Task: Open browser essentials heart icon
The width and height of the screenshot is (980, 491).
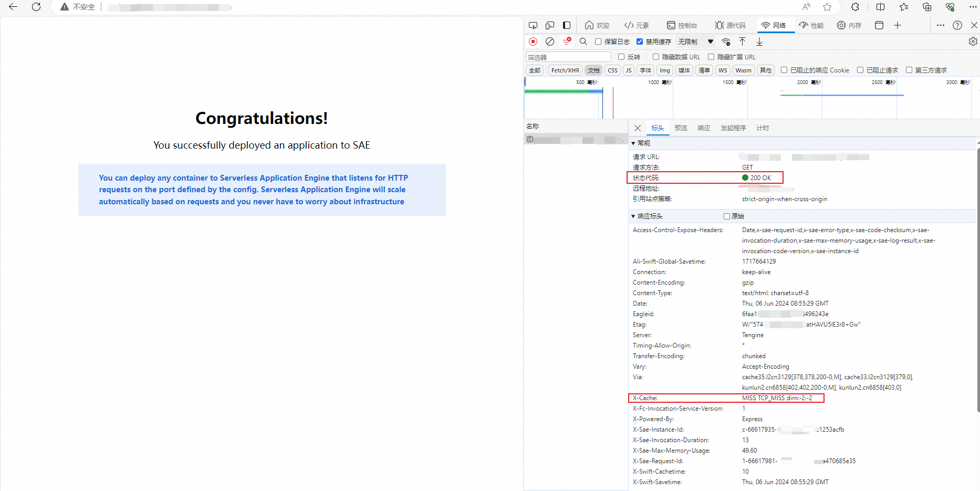Action: click(x=950, y=7)
